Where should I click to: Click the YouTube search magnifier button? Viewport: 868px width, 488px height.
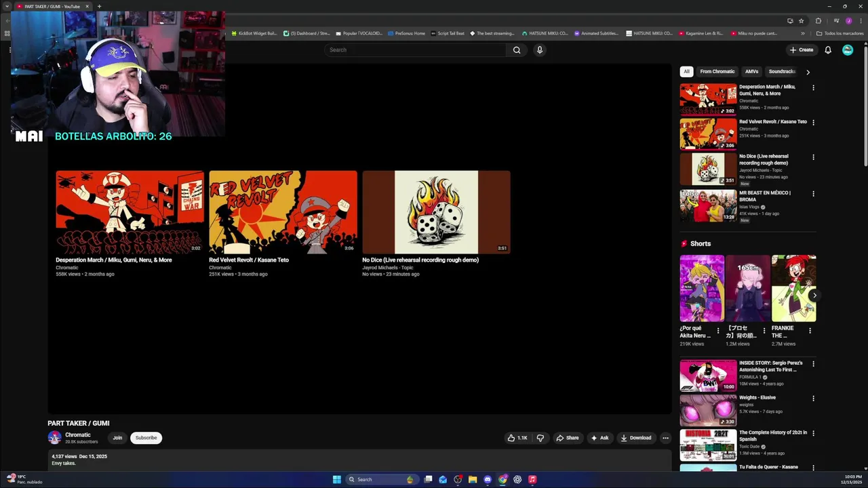[x=517, y=49]
